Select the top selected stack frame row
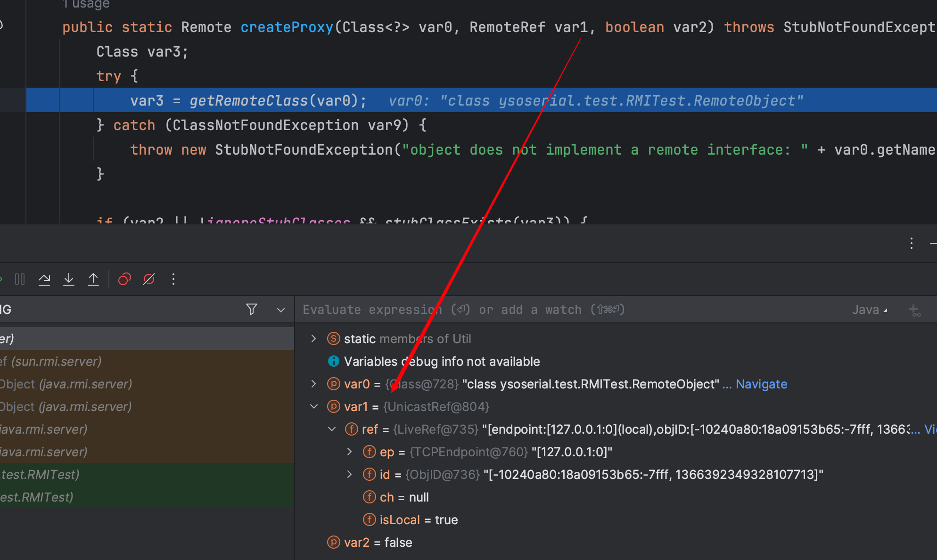The image size is (937, 560). tap(147, 338)
